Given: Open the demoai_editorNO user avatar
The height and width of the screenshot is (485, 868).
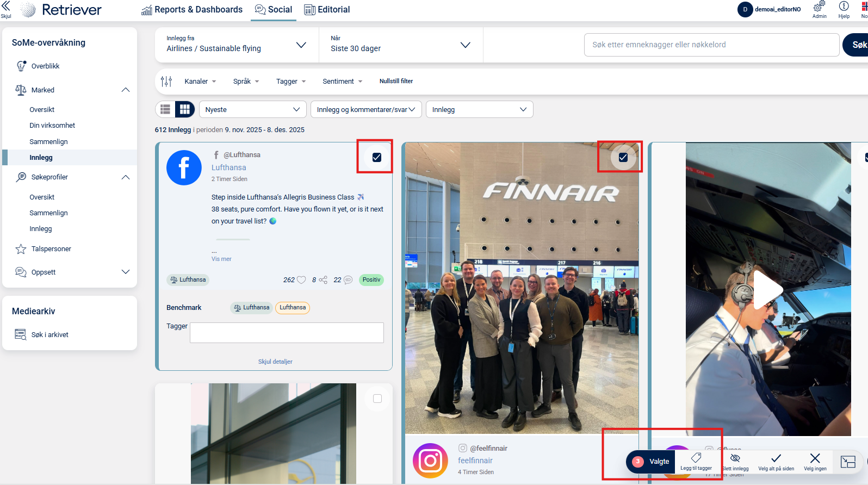Looking at the screenshot, I should 745,9.
